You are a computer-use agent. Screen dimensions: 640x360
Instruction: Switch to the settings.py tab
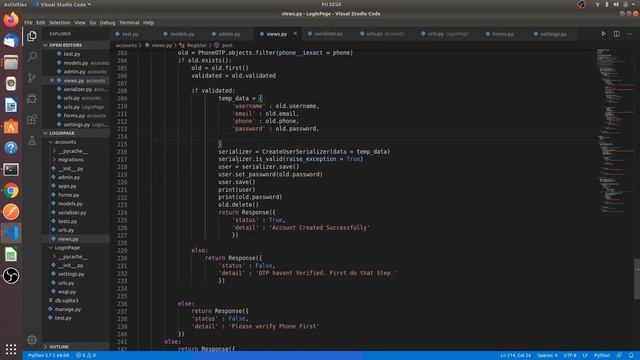pyautogui.click(x=553, y=34)
